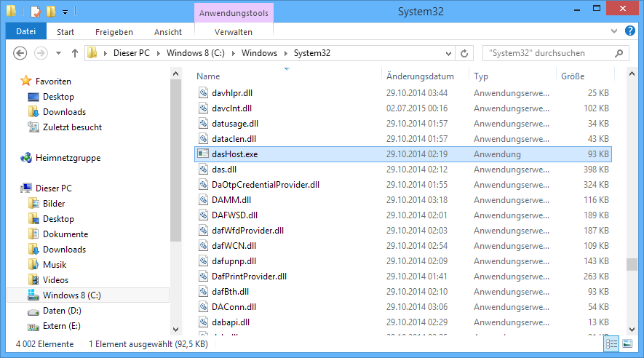Open Downloads under Favoriten
Screen dimensions: 644x358
pos(65,112)
